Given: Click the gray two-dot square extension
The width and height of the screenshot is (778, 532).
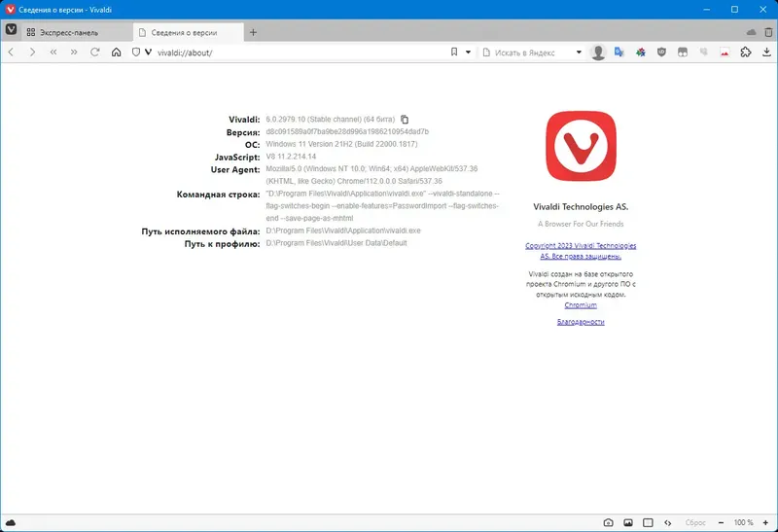Looking at the screenshot, I should point(683,53).
